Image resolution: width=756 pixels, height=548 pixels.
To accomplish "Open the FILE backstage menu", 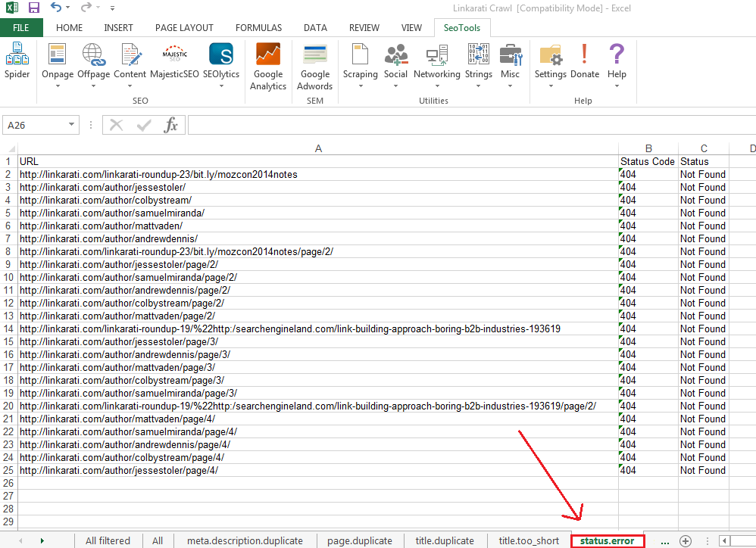I will [x=21, y=28].
